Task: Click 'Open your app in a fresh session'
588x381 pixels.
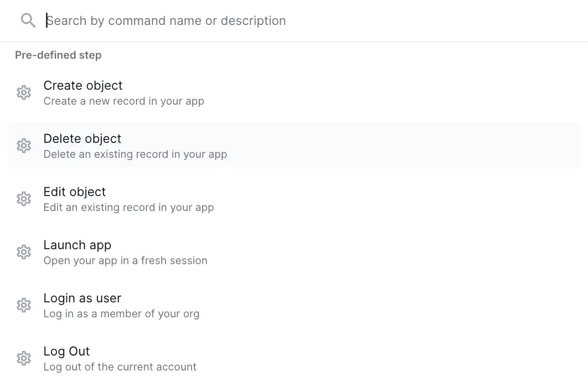Action: tap(125, 260)
